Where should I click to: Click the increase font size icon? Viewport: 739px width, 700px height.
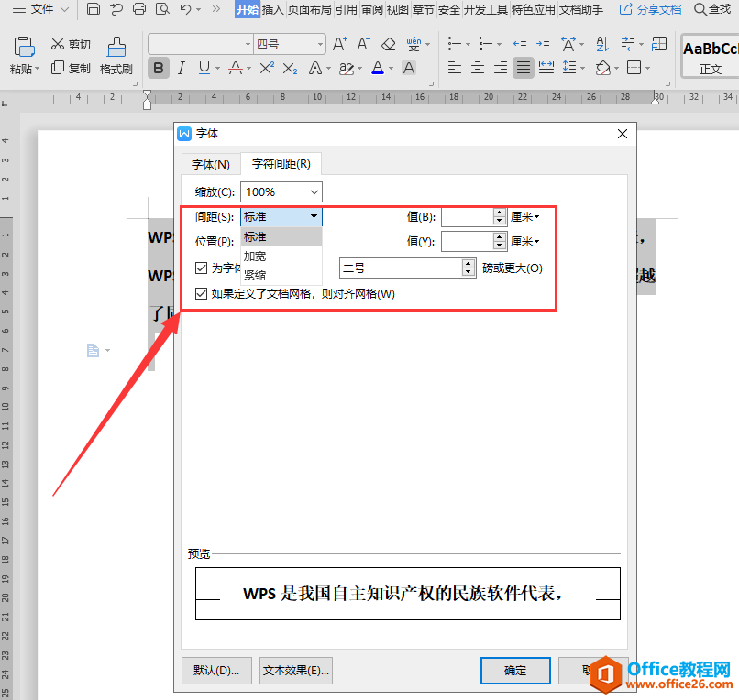pyautogui.click(x=340, y=44)
